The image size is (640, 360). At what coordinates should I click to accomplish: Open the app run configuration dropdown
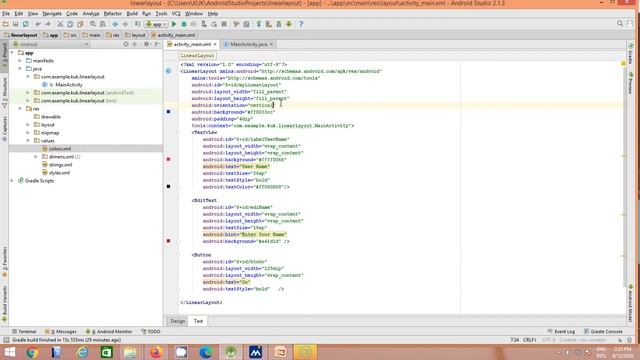pos(156,24)
